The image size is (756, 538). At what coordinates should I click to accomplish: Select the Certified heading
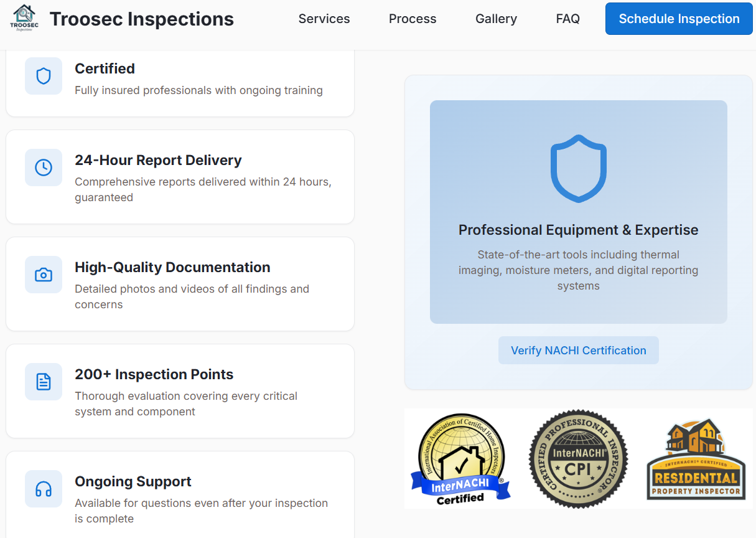coord(105,68)
